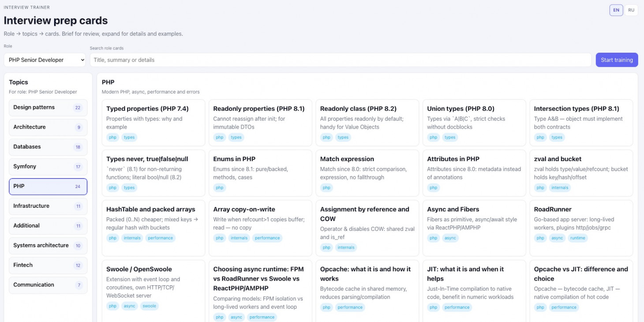Click the search role cards field

click(340, 60)
